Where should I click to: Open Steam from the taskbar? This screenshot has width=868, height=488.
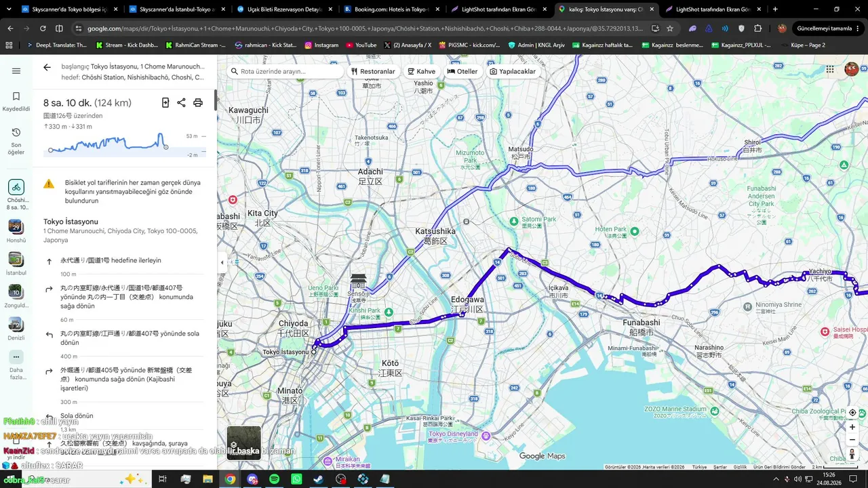click(x=319, y=479)
